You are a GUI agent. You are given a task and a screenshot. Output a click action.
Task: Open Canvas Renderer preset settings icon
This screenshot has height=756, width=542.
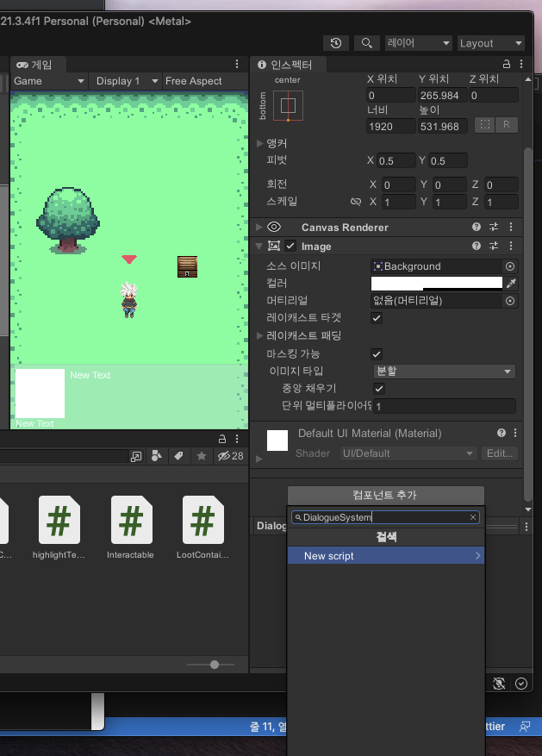(494, 227)
